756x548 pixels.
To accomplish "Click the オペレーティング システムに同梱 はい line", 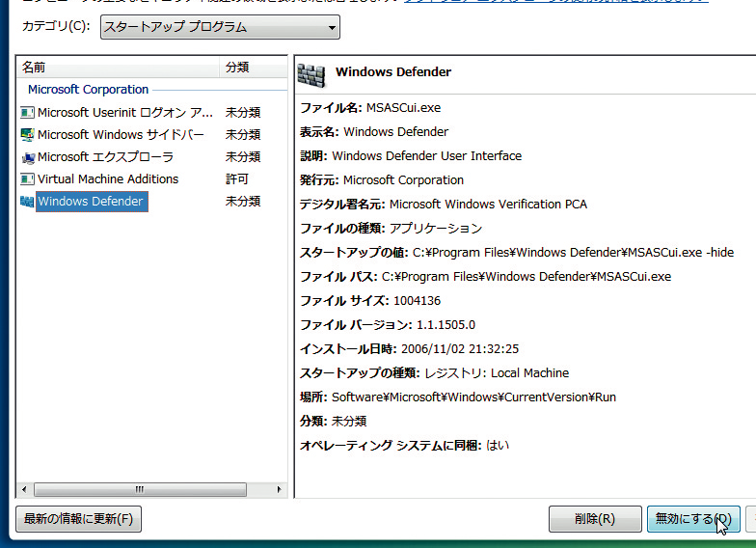I will click(x=405, y=446).
